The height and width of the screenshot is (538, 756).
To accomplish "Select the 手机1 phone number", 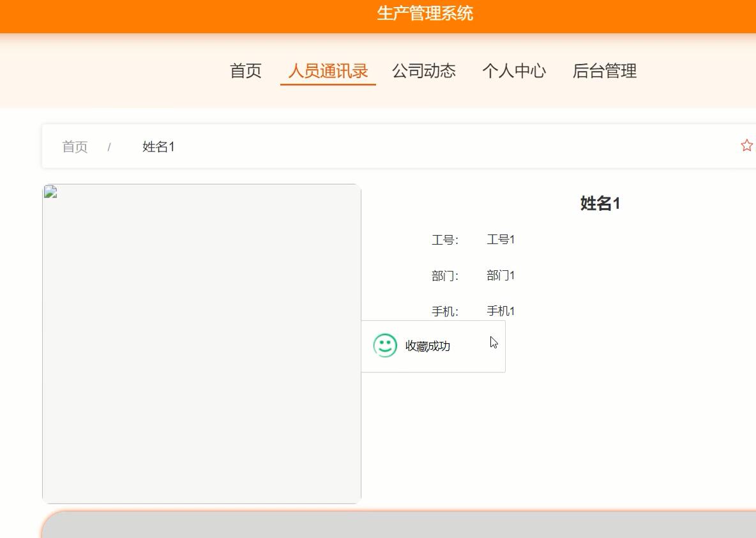I will coord(501,311).
